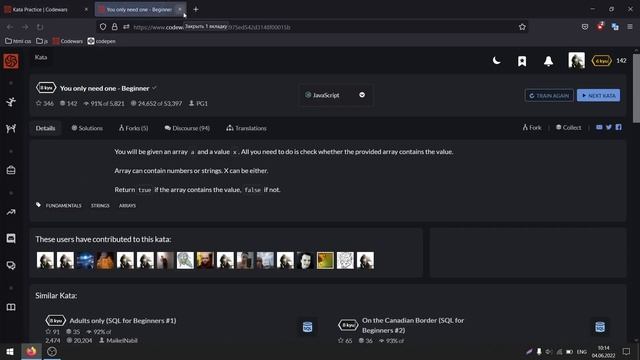This screenshot has height=360, width=640.
Task: Open the browser hamburger menu
Action: coord(630,27)
